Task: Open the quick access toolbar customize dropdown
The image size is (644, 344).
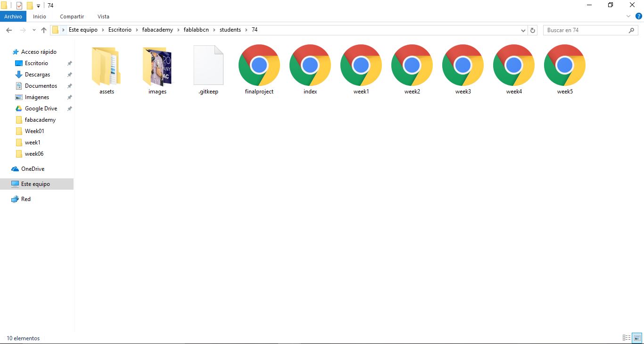Action: point(38,6)
